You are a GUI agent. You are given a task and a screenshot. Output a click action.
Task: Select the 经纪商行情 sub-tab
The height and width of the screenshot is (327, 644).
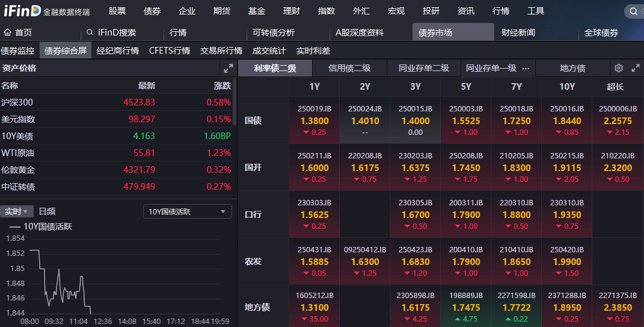(x=118, y=51)
